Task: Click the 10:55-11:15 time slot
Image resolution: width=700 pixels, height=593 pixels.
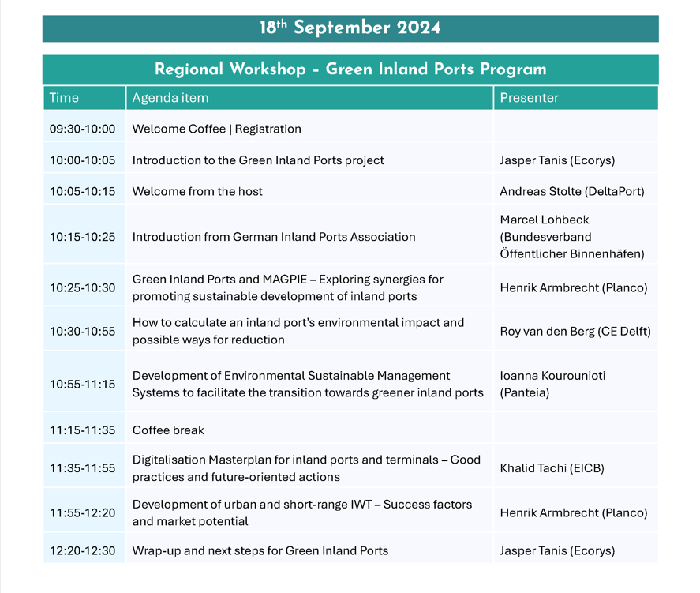Action: 82,385
